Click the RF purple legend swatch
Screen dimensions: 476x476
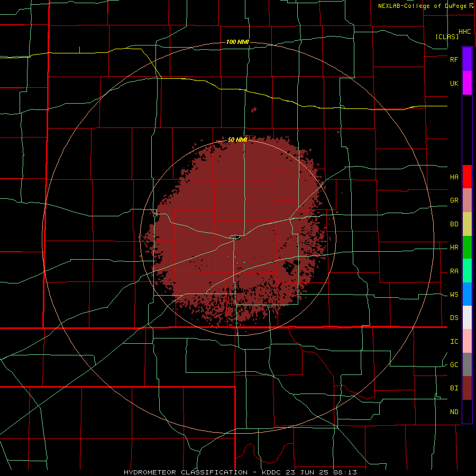[467, 59]
